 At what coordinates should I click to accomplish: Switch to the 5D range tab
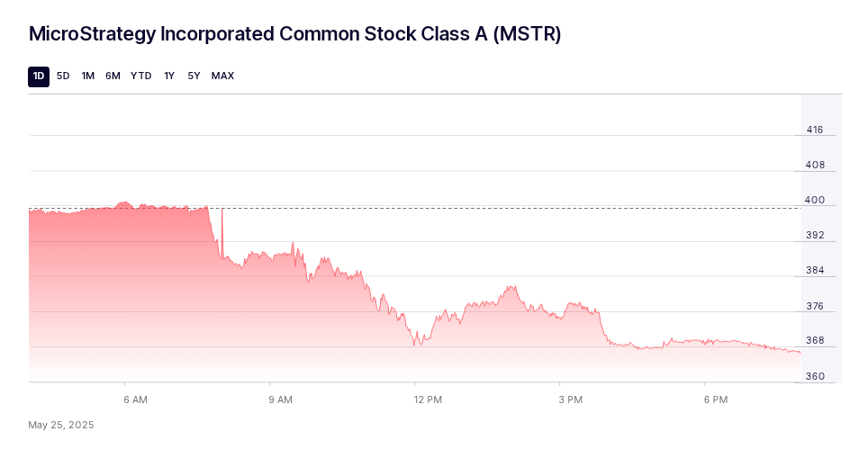click(63, 76)
